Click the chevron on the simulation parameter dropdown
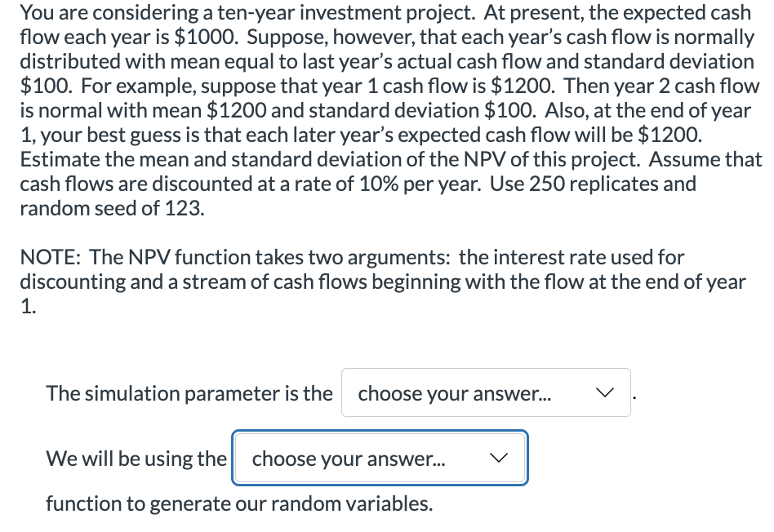774x532 pixels. click(605, 393)
